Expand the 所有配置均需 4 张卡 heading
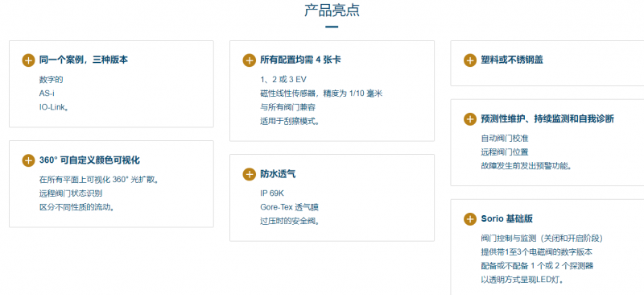Image resolution: width=644 pixels, height=295 pixels. tap(300, 60)
